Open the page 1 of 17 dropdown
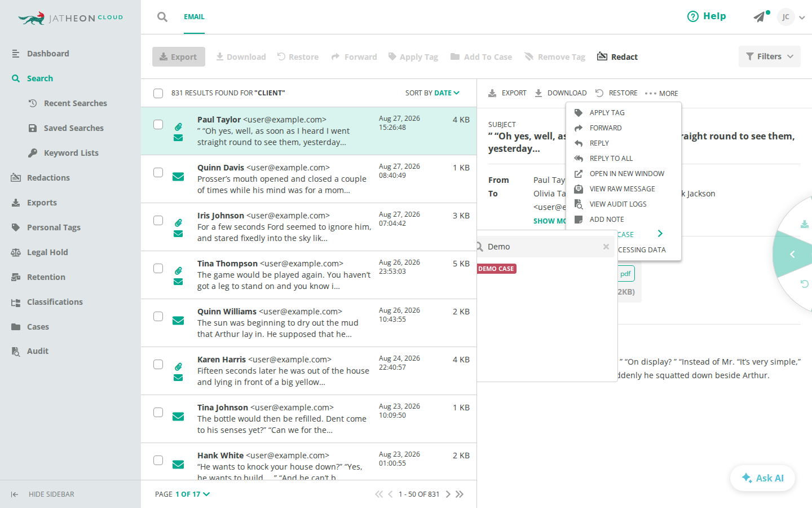The width and height of the screenshot is (812, 508). (x=192, y=494)
